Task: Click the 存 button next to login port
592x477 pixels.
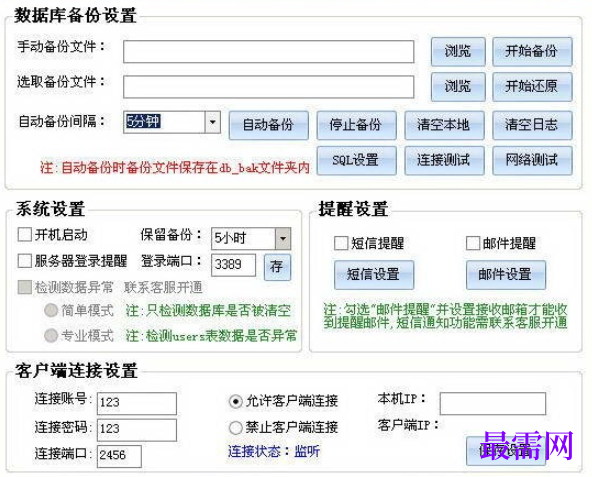Action: 277,267
